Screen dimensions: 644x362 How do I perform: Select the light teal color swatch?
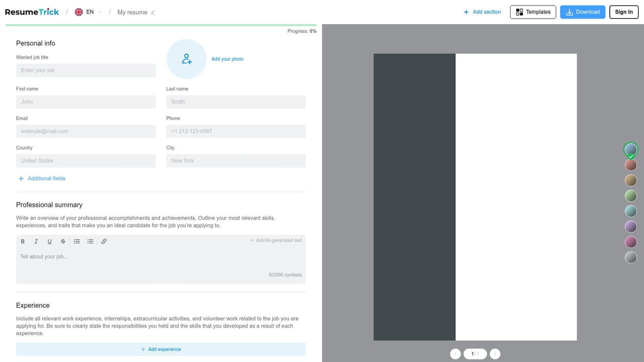click(x=631, y=211)
